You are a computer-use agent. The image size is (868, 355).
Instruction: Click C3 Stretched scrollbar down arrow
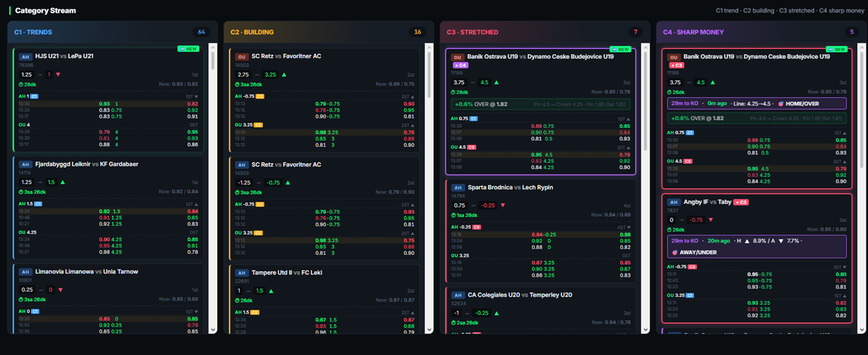[645, 330]
